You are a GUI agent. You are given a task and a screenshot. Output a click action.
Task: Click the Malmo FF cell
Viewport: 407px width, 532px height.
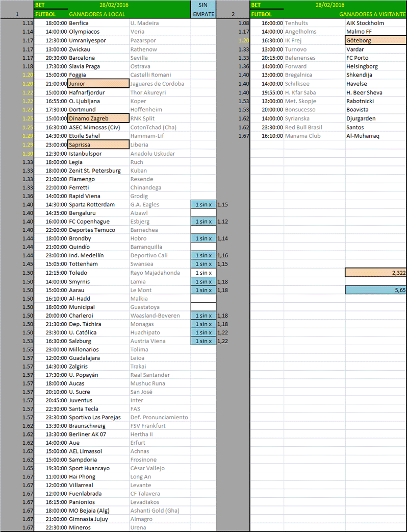pos(376,32)
